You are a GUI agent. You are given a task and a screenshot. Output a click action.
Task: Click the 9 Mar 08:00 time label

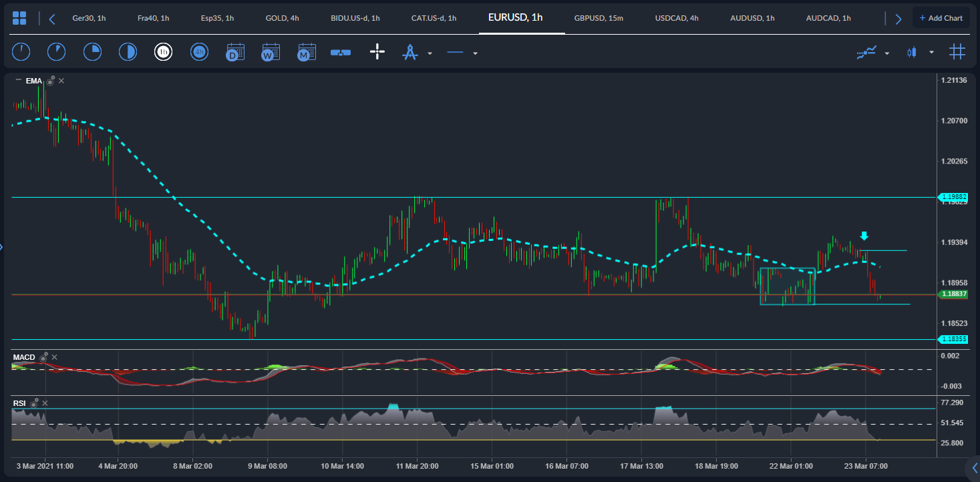(x=267, y=465)
